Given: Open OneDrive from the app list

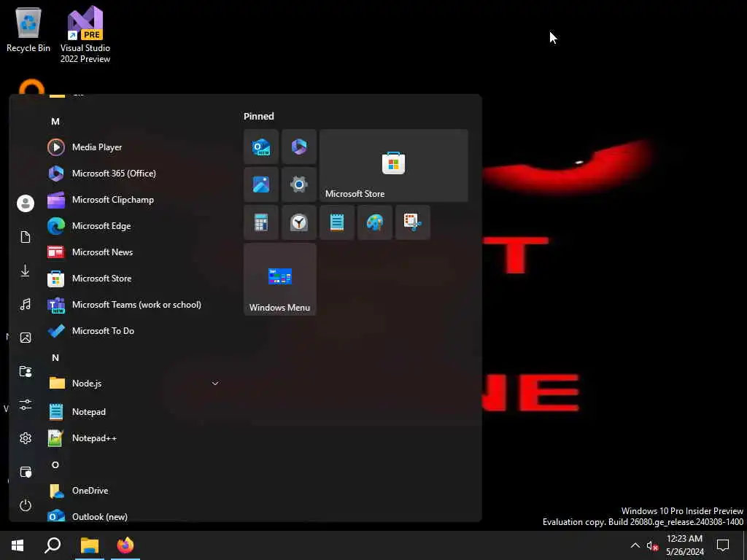Looking at the screenshot, I should click(x=133, y=491).
